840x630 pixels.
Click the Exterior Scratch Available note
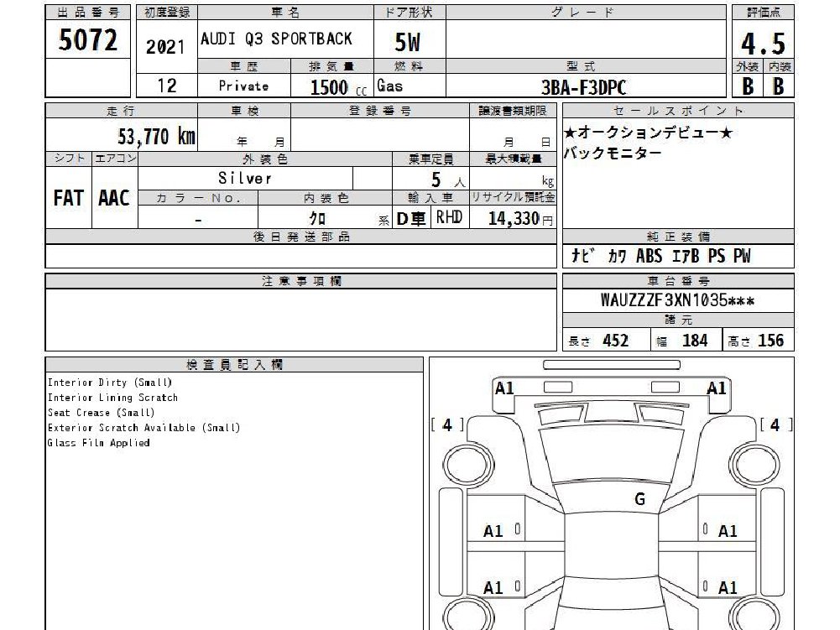[144, 428]
